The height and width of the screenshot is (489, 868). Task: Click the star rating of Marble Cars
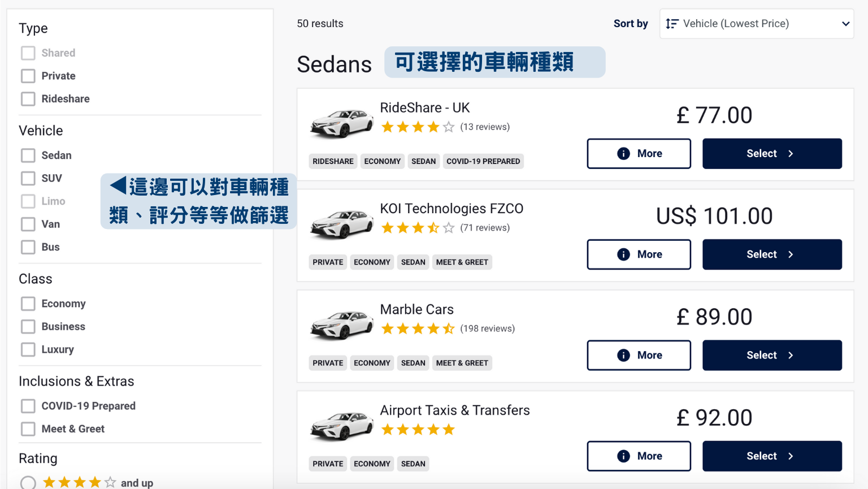pos(418,328)
